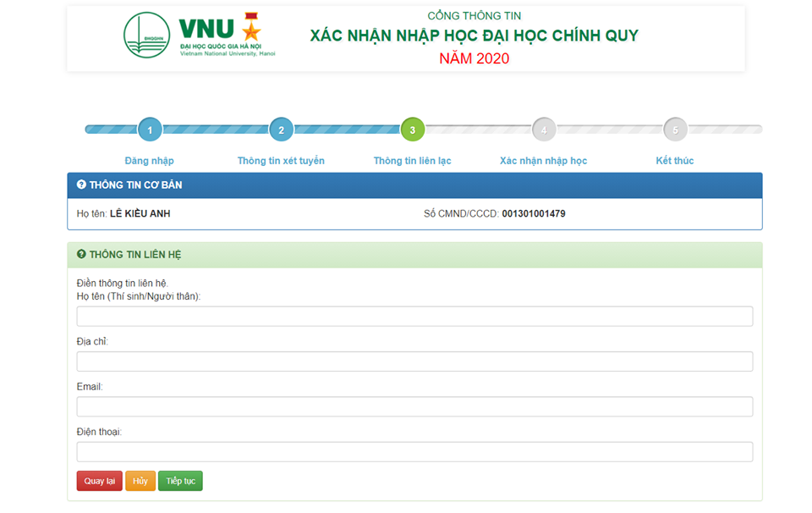Screen dimensions: 812x513
Task: Select step 3 green circle
Action: pos(412,130)
